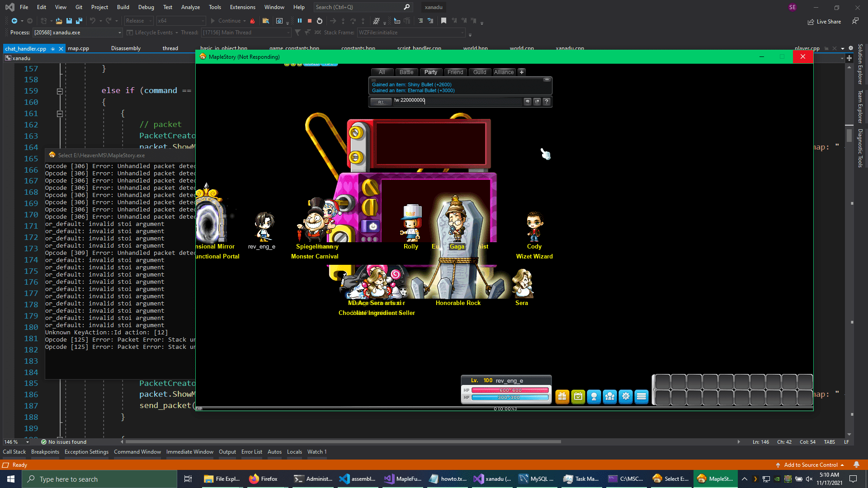Click the Restart debugging icon
The width and height of the screenshot is (868, 488).
click(x=320, y=21)
